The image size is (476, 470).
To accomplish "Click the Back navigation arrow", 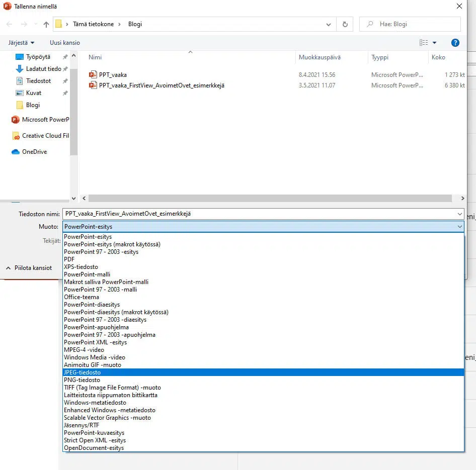I will [9, 24].
